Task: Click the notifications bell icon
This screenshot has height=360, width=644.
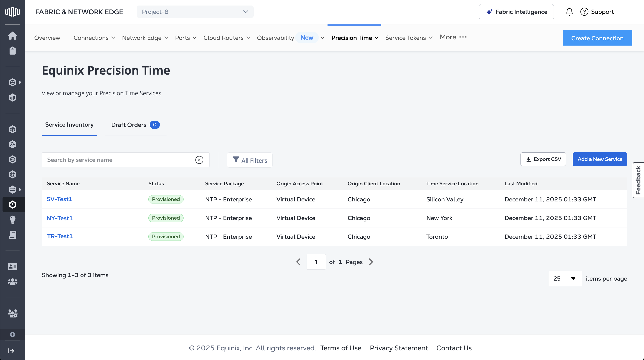Action: 569,12
